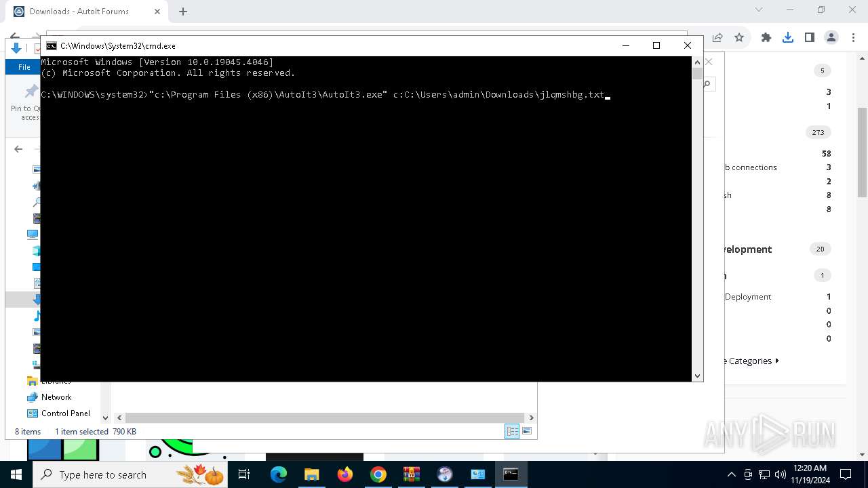Open File Explorer from the taskbar

pos(311,474)
